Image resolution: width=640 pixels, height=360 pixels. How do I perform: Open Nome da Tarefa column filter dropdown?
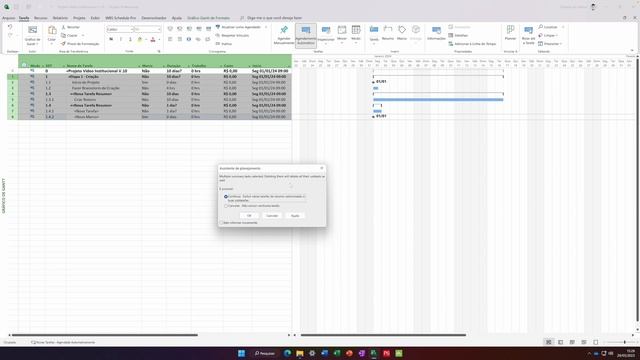point(139,66)
